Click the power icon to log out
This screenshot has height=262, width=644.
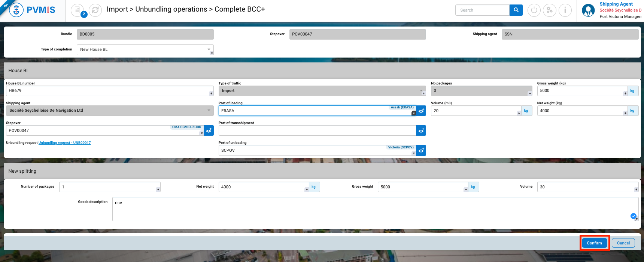pos(534,10)
